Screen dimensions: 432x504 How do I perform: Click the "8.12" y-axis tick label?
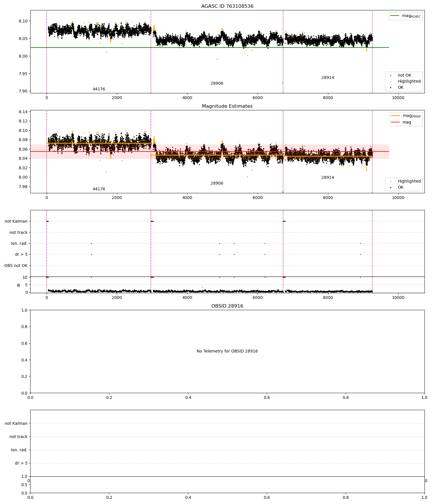24,121
